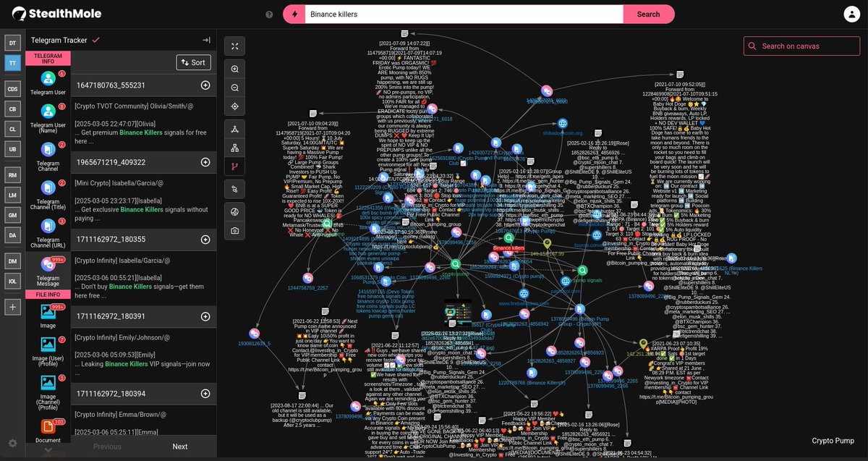This screenshot has height=461, width=868.
Task: Open settings gear in left rail
Action: pyautogui.click(x=12, y=443)
